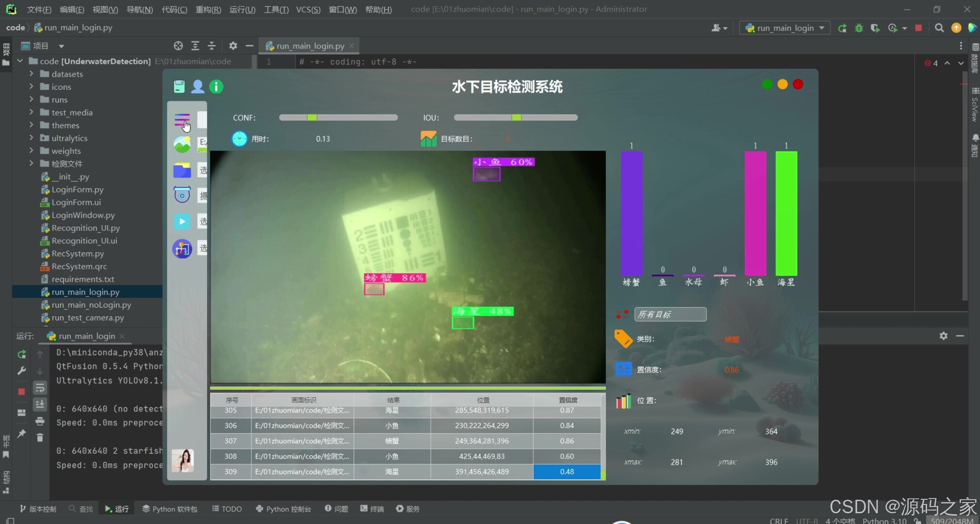This screenshot has height=524, width=980.
Task: Click the camera detection icon
Action: 182,196
